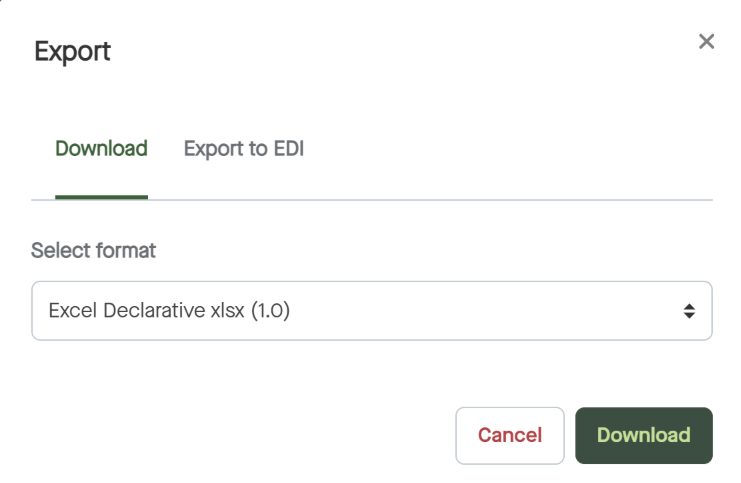
Task: Click the sort-arrows icon in format selector
Action: click(x=689, y=311)
